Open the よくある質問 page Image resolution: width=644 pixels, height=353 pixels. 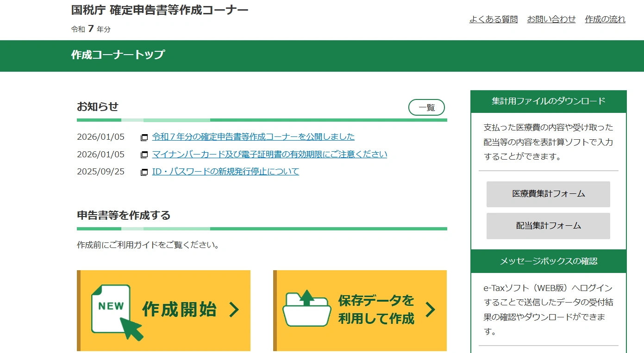(494, 19)
